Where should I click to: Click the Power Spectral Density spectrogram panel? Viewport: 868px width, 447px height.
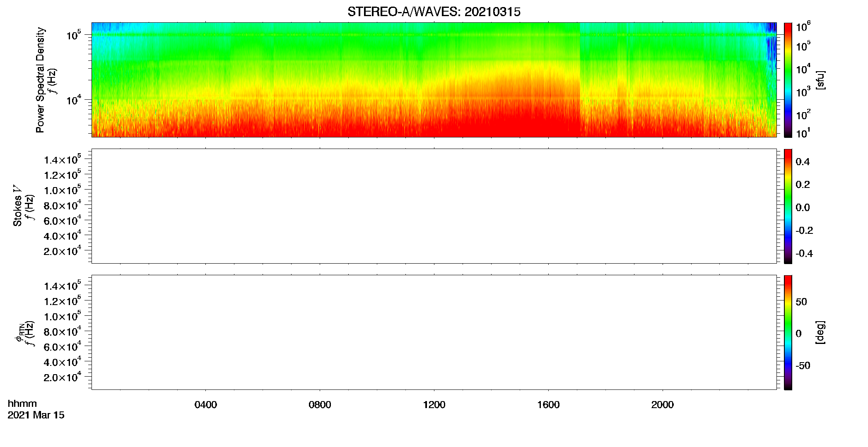coord(434,79)
